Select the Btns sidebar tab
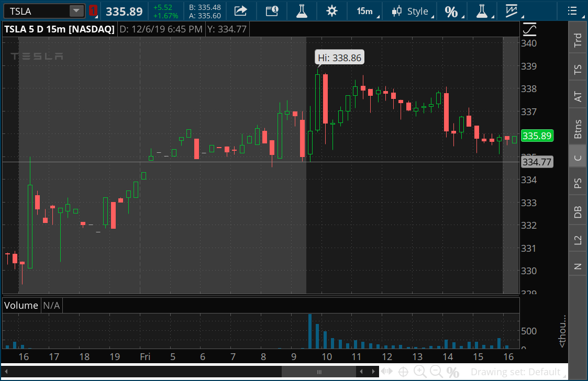Image resolution: width=588 pixels, height=381 pixels. click(578, 129)
